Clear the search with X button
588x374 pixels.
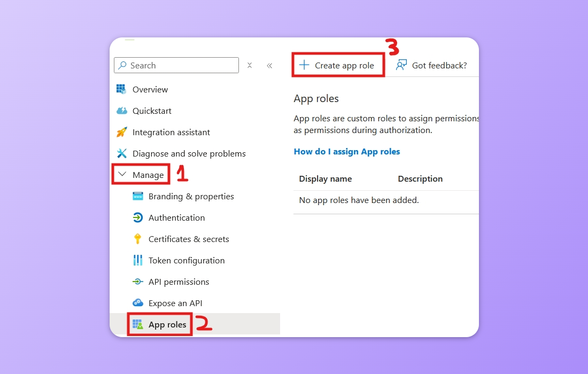coord(250,65)
